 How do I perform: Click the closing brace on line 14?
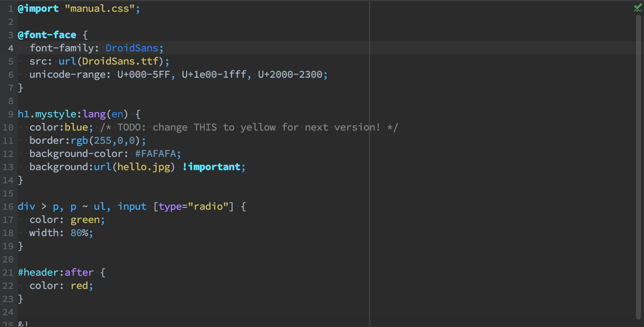21,180
